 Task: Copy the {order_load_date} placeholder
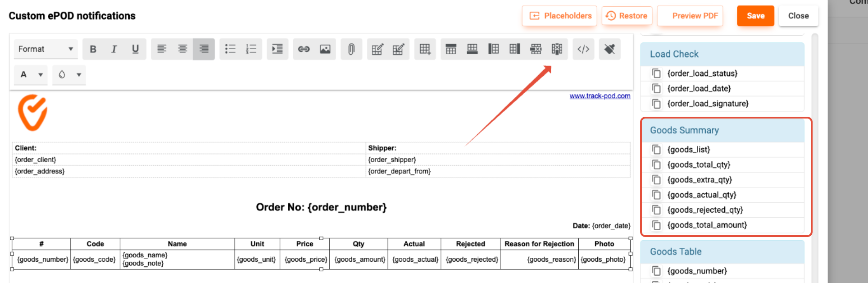tap(656, 89)
